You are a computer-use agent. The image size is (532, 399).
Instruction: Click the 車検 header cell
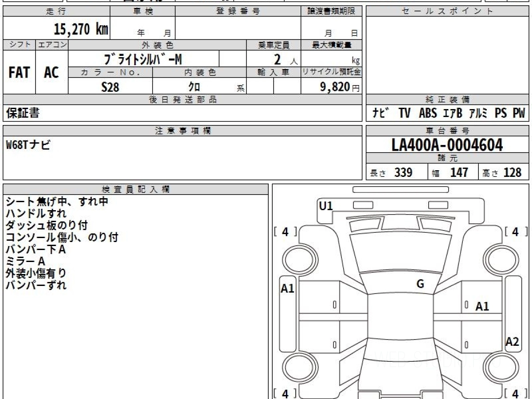click(x=143, y=12)
